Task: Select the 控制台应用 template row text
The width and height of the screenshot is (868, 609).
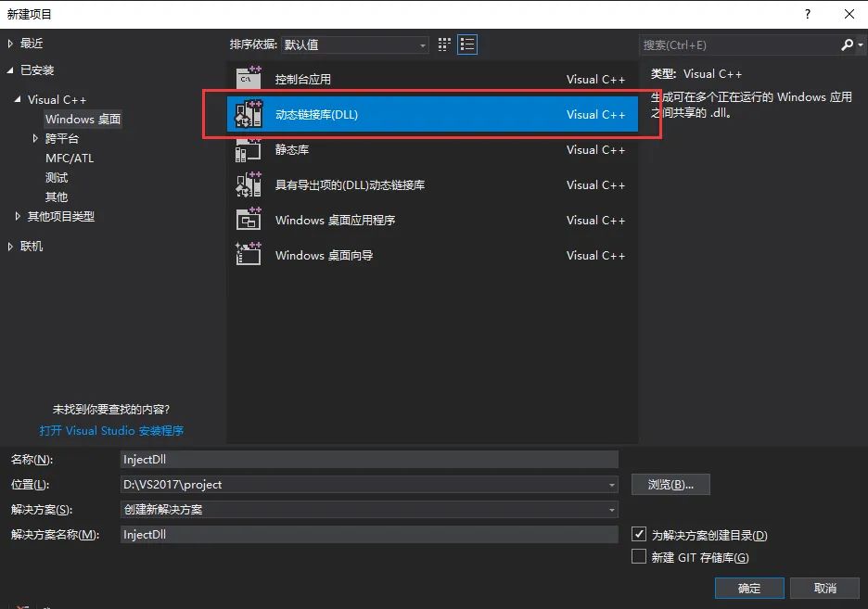Action: [x=303, y=79]
